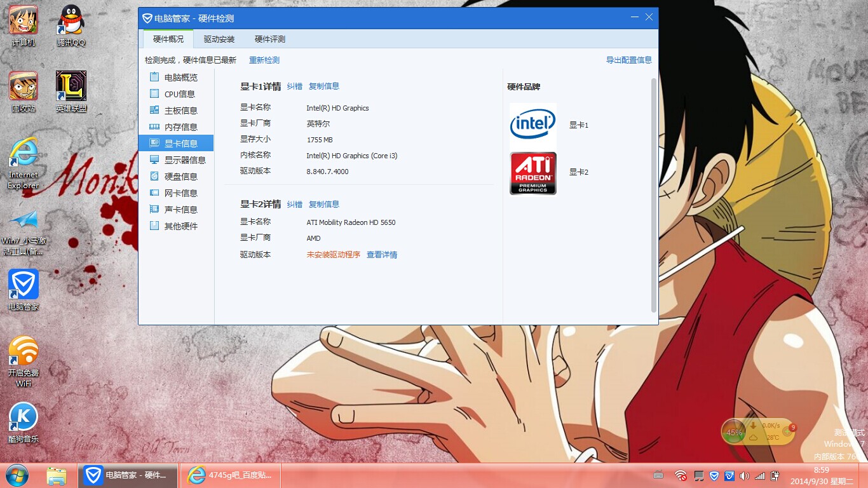This screenshot has width=868, height=488.
Task: Minimize the 电脑管家 硬件检测 window
Action: 634,17
